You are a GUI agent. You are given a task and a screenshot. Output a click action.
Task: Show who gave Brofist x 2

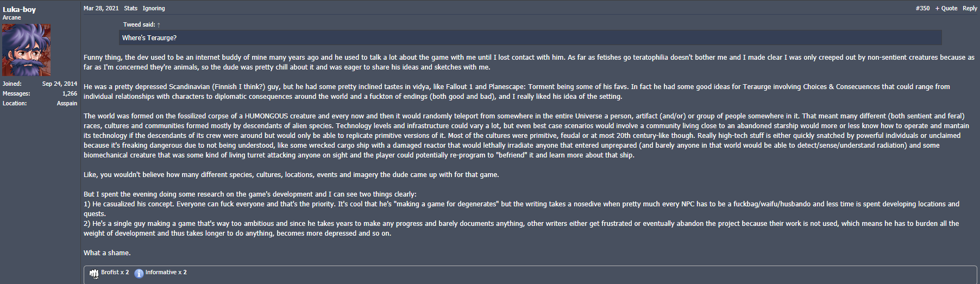(x=115, y=273)
